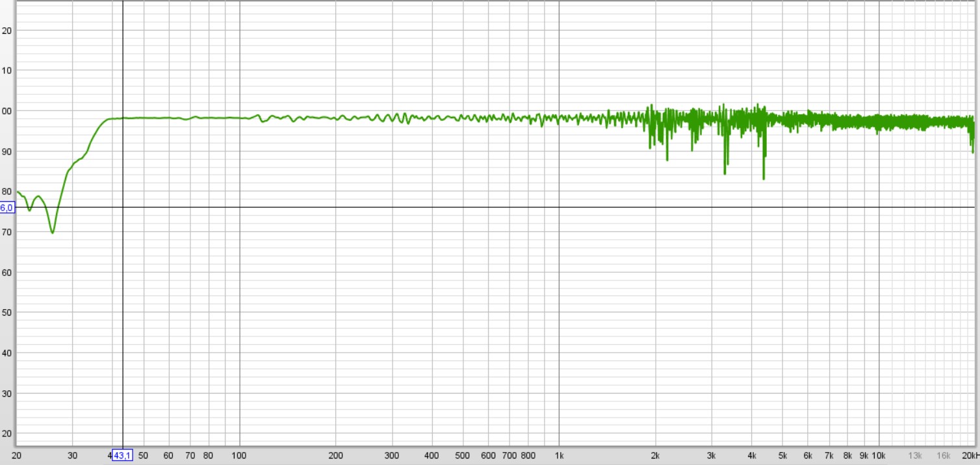Click the 100 Hz frequency axis label

click(240, 456)
